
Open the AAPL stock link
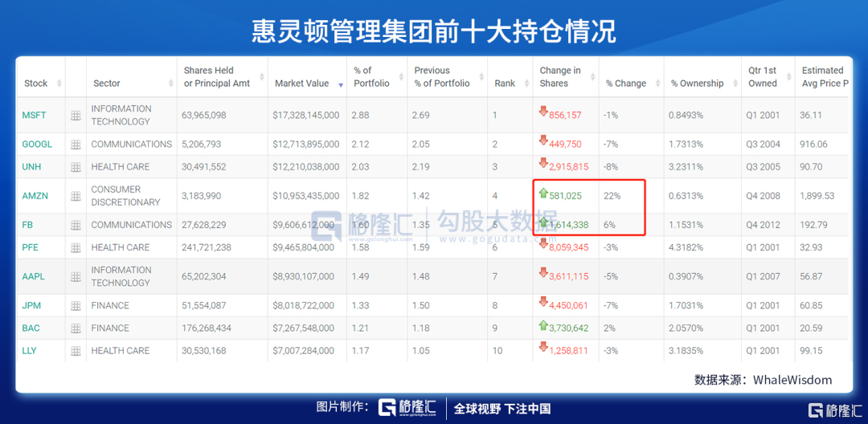pos(33,277)
